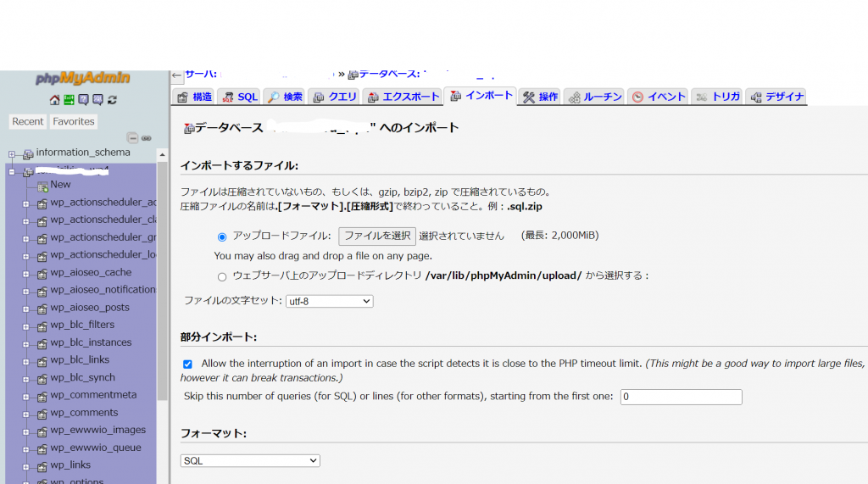
Task: Select the web server upload directory radio option
Action: click(222, 277)
